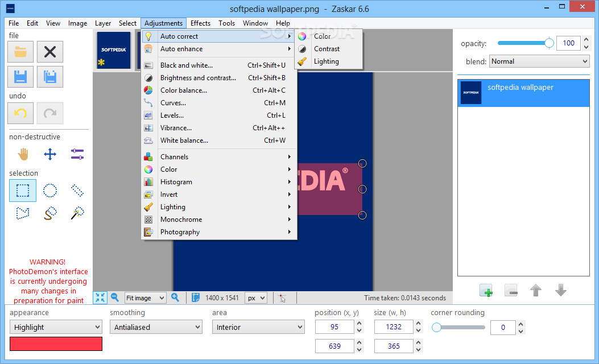Increase opacity with the up stepper
This screenshot has height=364, width=599.
tap(586, 39)
